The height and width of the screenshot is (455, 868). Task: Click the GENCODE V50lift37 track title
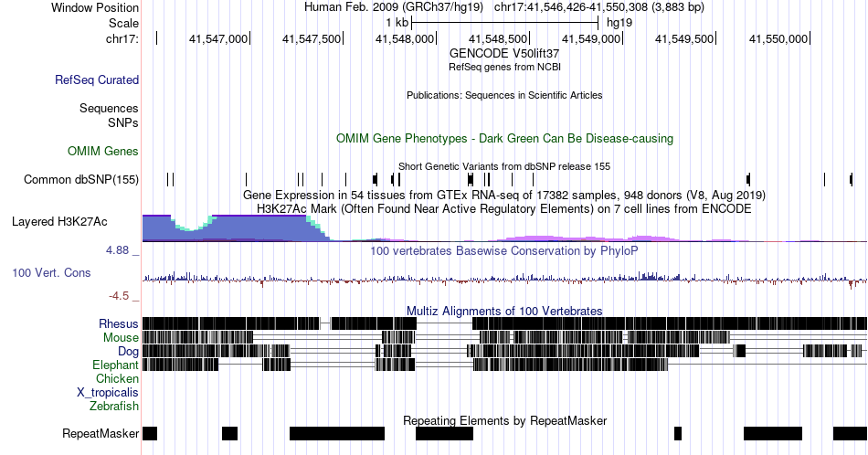click(x=504, y=54)
